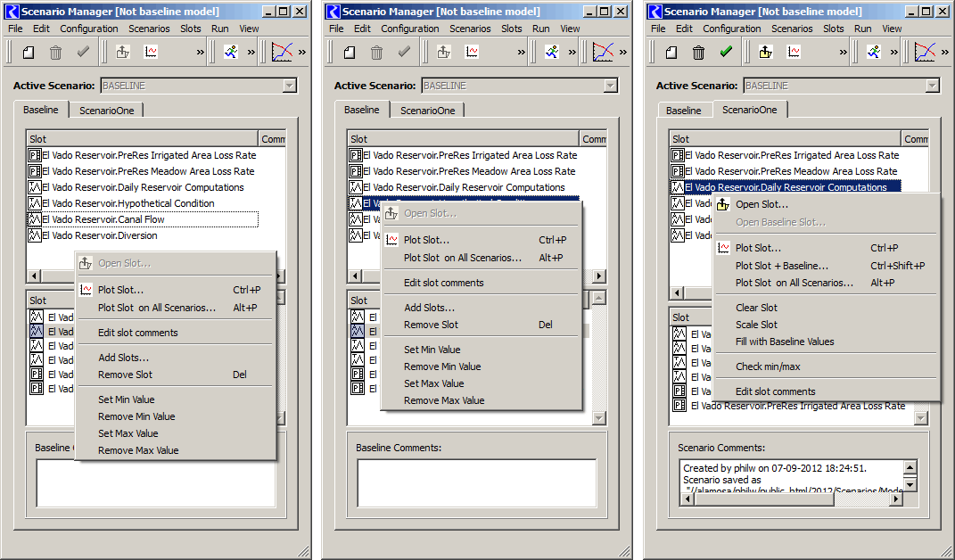Click the trash delete icon in left window

(55, 53)
